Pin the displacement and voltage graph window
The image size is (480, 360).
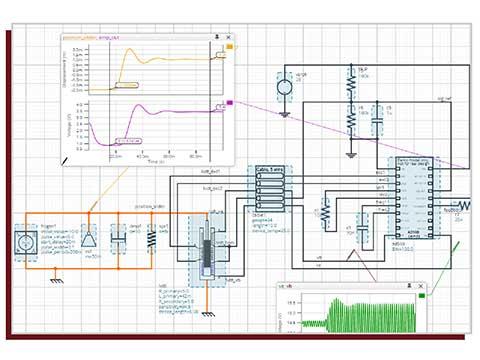coord(217,37)
